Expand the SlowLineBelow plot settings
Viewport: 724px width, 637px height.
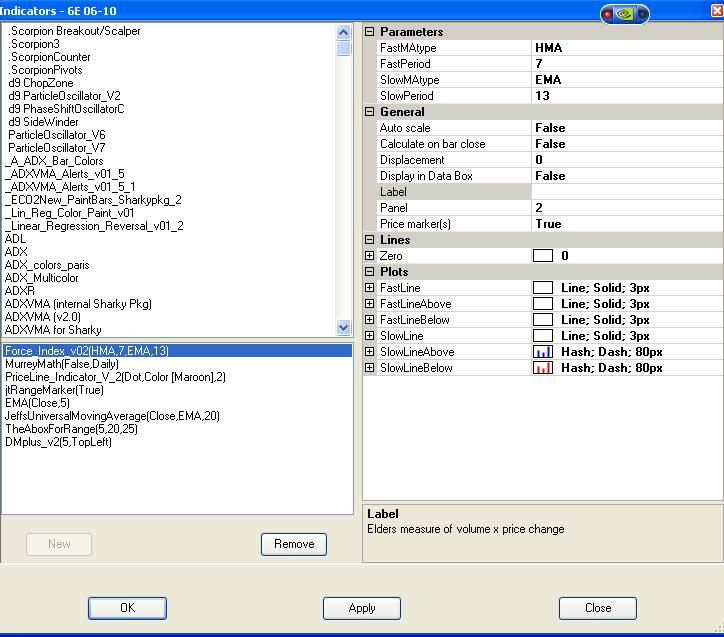coord(369,367)
